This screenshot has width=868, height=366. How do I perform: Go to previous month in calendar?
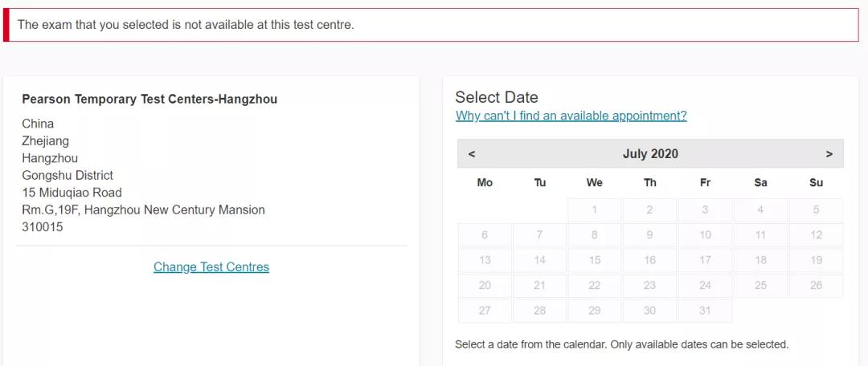pyautogui.click(x=472, y=154)
